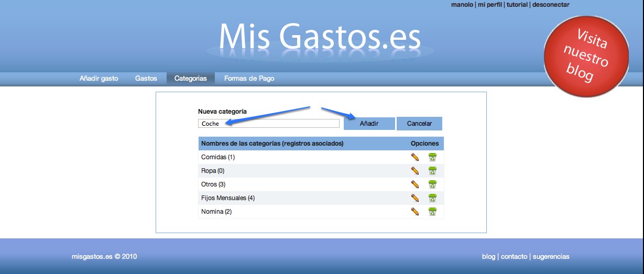This screenshot has height=274, width=644.
Task: Delete the Ropa category with the trash icon
Action: tap(432, 170)
